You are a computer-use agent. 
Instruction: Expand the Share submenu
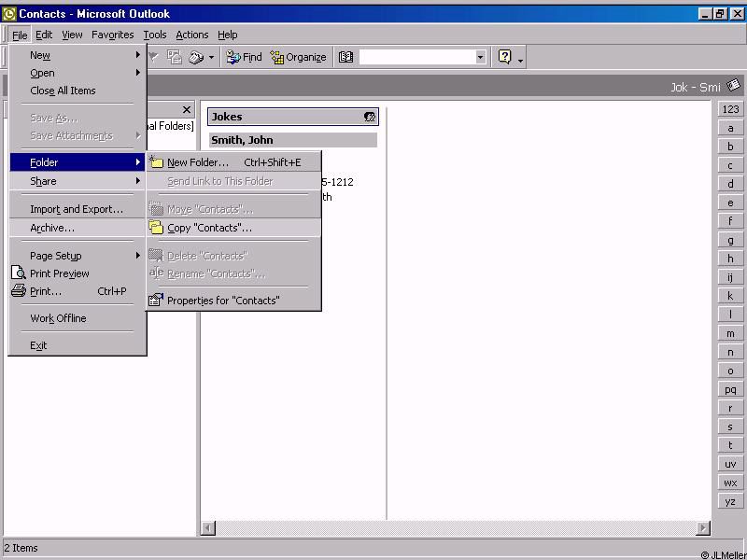tap(78, 181)
